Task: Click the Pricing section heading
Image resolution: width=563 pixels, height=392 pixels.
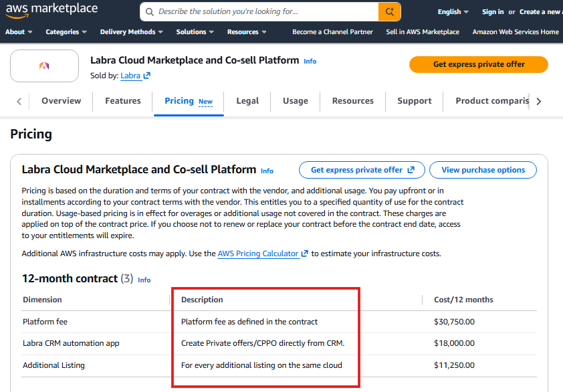Action: coord(31,134)
